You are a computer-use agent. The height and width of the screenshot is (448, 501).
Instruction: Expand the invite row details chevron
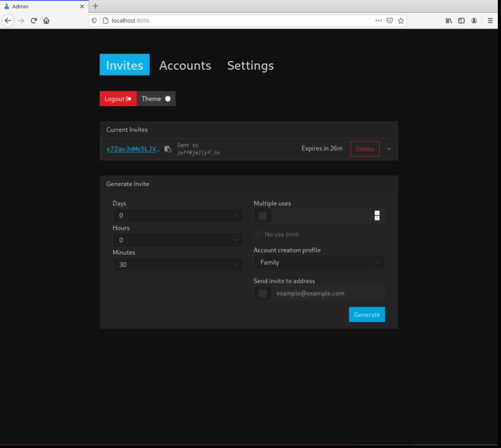tap(389, 149)
